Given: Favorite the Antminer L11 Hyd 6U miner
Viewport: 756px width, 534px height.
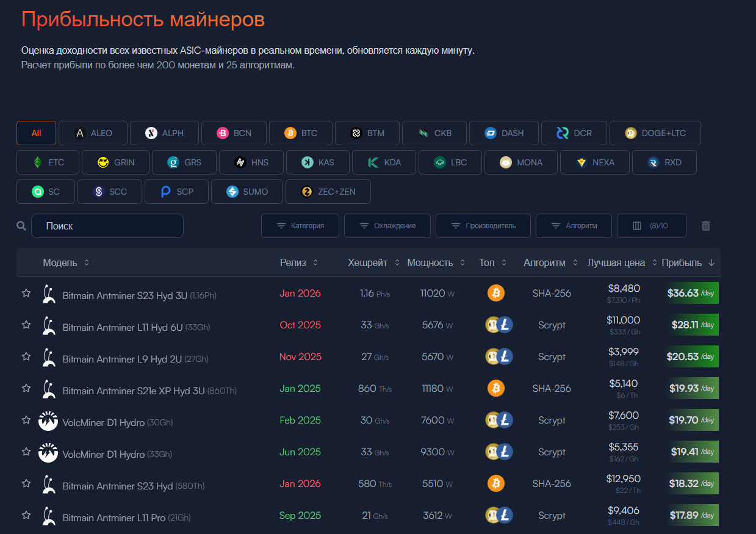Looking at the screenshot, I should click(26, 325).
